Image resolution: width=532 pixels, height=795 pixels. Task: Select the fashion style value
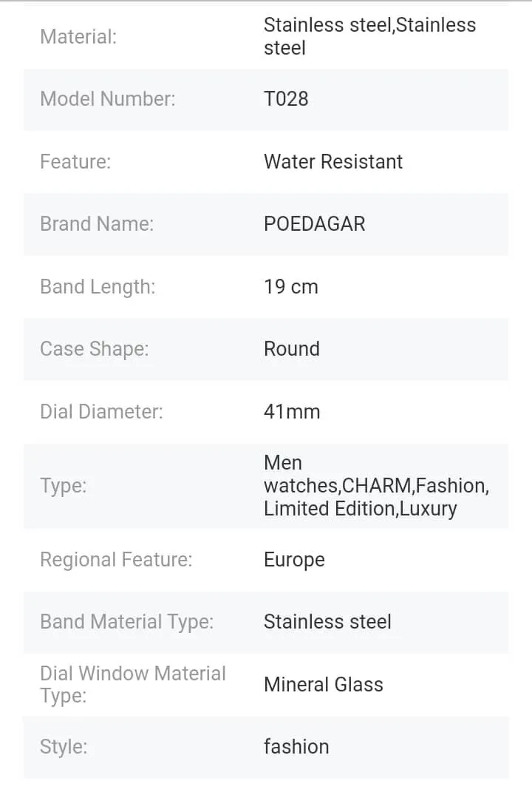click(x=296, y=747)
